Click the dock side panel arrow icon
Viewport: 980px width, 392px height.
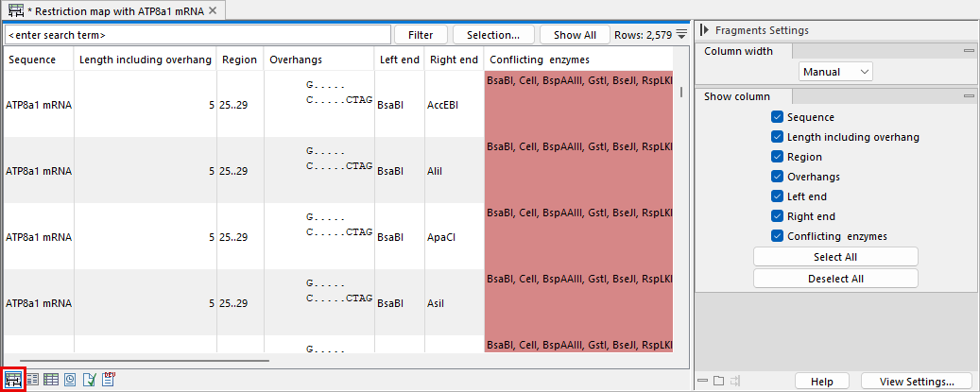pyautogui.click(x=734, y=381)
